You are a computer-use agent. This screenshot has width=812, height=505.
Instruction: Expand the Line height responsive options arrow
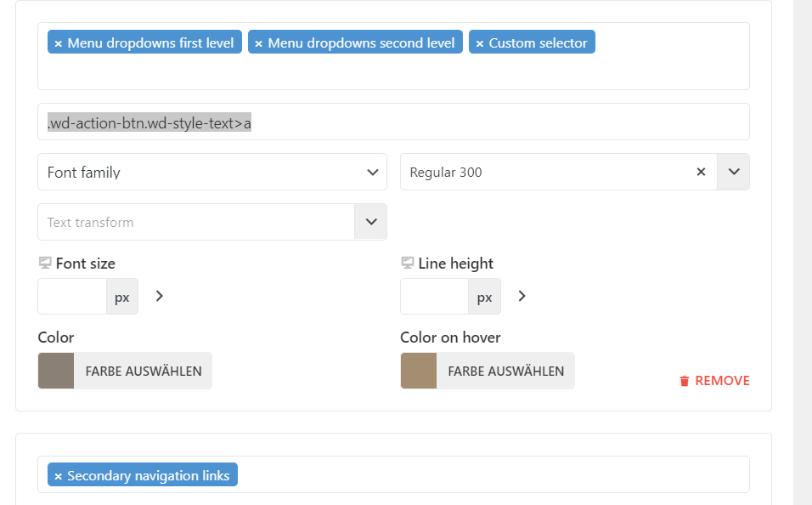[x=522, y=296]
